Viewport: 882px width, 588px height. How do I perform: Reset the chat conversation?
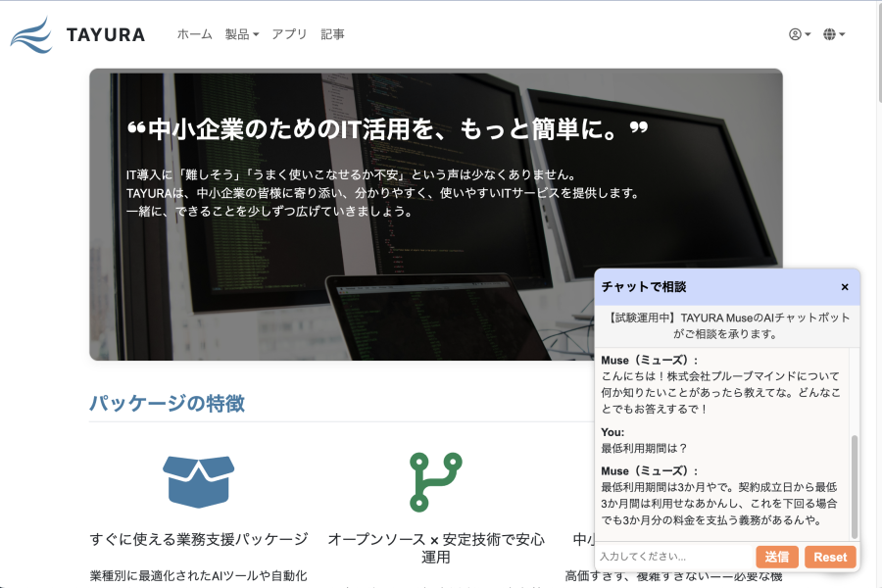point(830,557)
